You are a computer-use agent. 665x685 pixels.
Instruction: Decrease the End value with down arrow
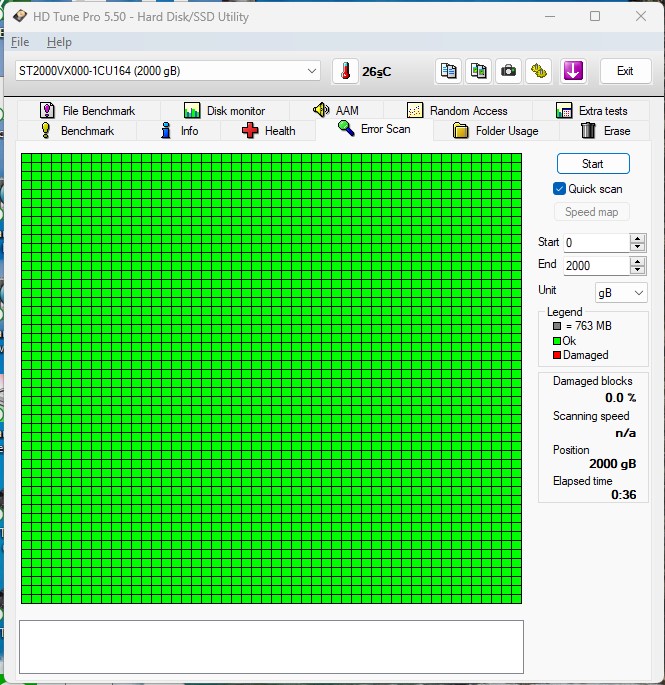[638, 270]
